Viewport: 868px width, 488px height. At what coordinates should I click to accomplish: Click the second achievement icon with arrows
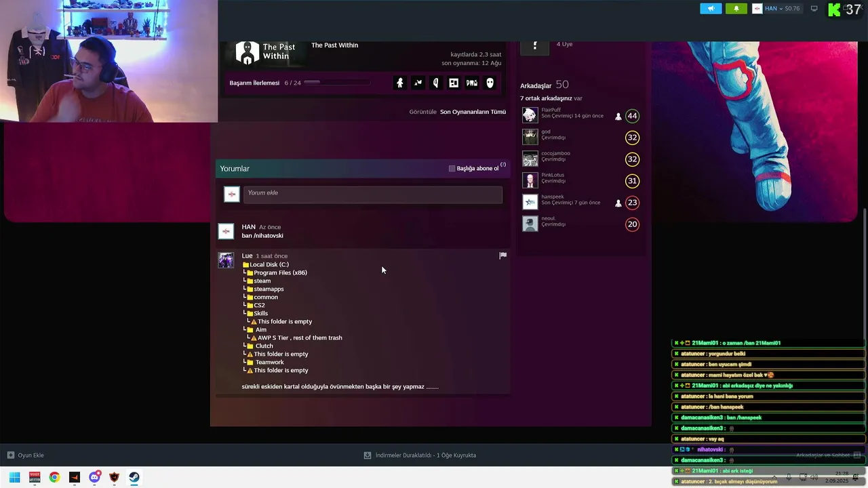[418, 83]
